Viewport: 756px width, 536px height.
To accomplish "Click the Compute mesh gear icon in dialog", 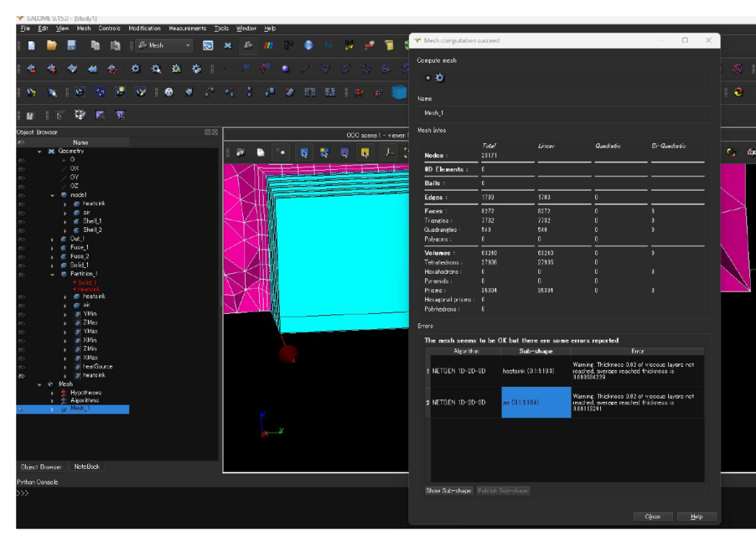I will [x=439, y=78].
